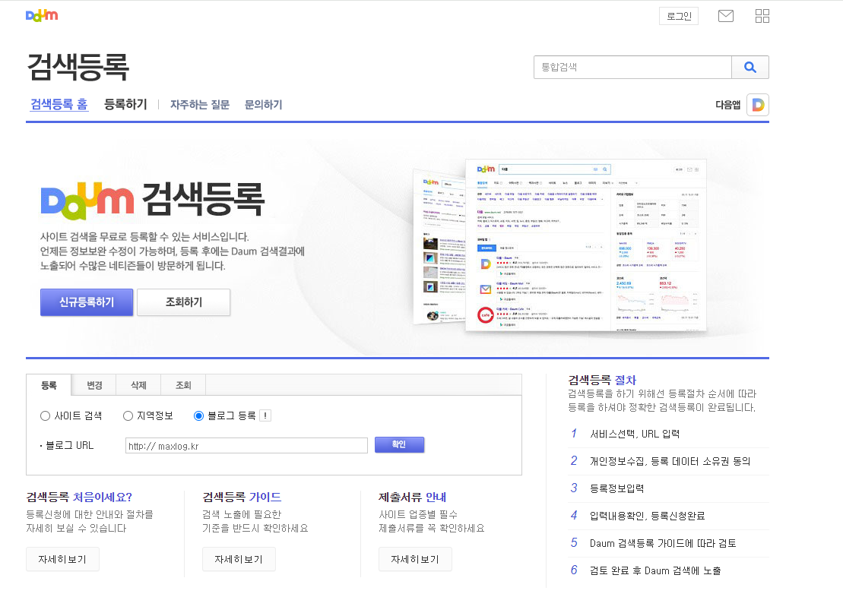The image size is (843, 616).
Task: Click the large Daum 검색등록 banner logo
Action: pos(153,200)
